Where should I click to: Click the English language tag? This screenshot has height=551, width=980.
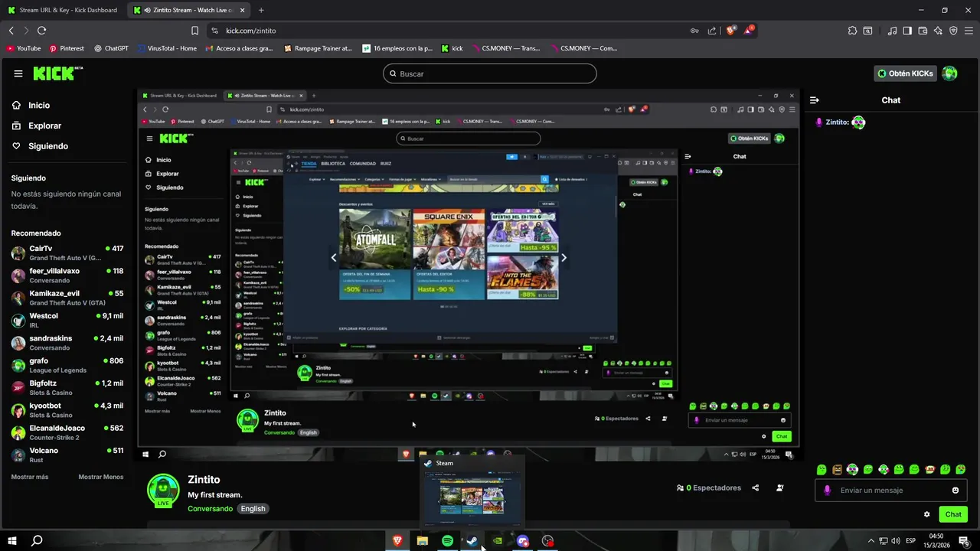coord(253,509)
